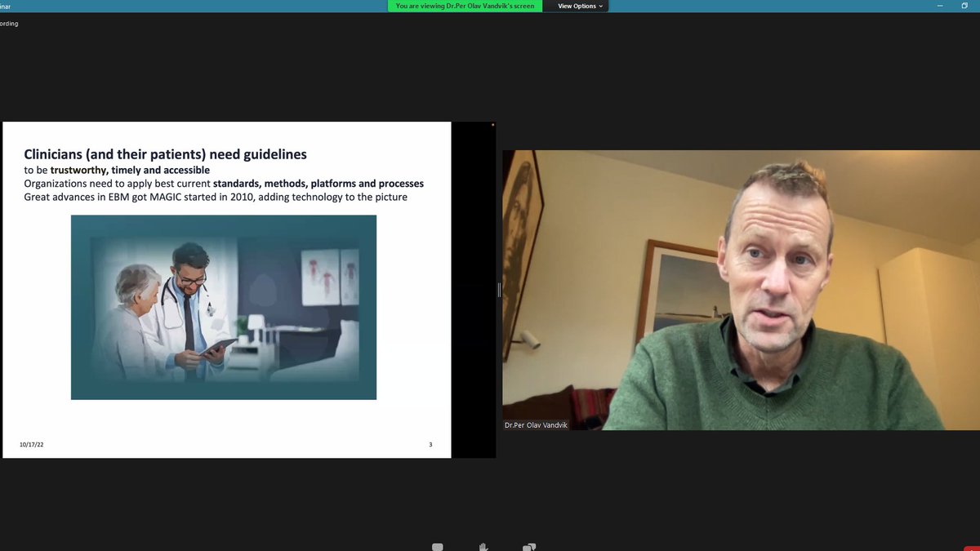Click the divider handle between slide and video
Viewport: 980px width, 551px height.
coord(499,290)
